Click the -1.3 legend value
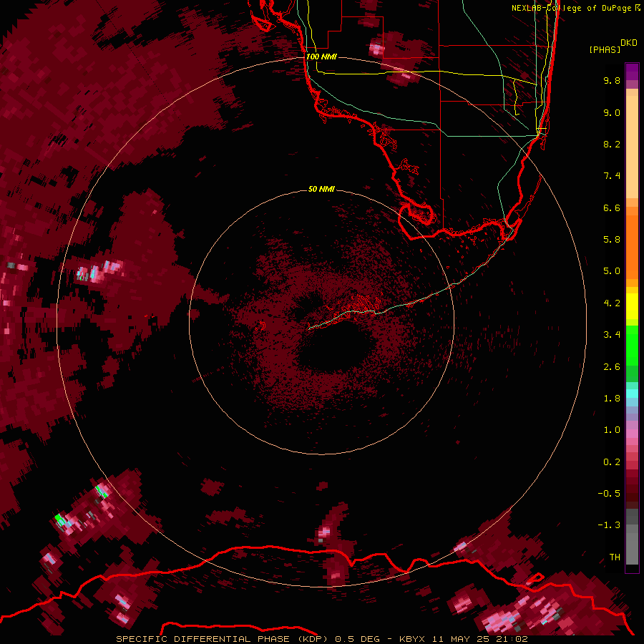644x644 pixels. (x=609, y=525)
